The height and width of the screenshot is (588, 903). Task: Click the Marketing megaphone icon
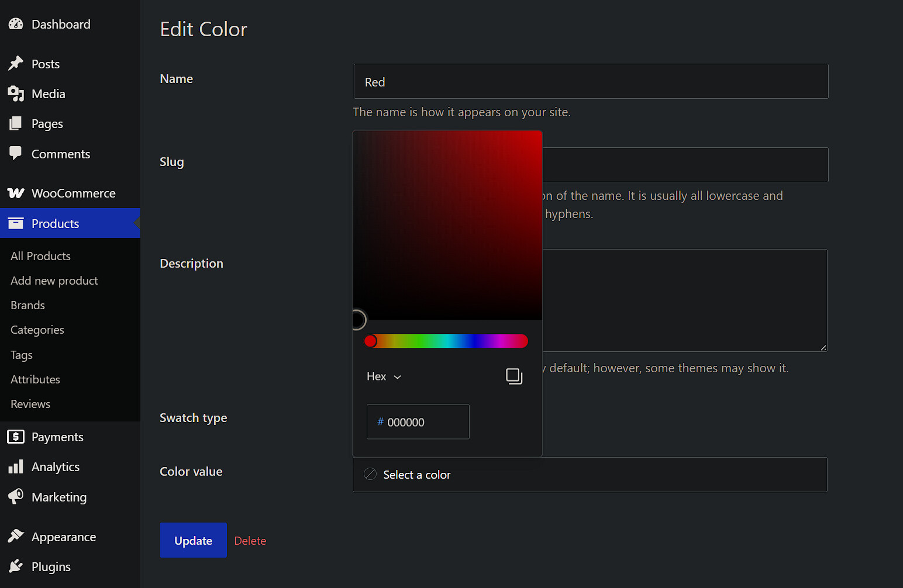[16, 496]
